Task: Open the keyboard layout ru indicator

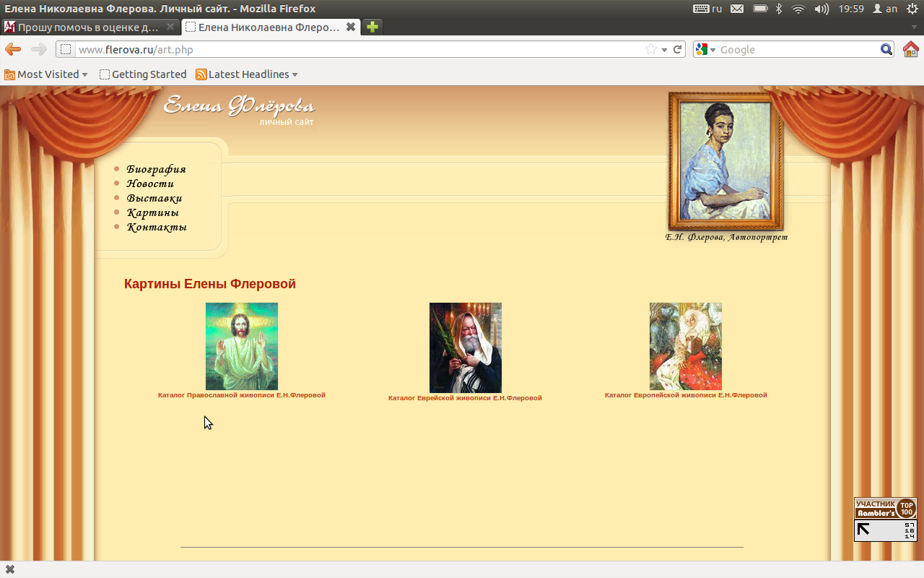Action: click(707, 9)
